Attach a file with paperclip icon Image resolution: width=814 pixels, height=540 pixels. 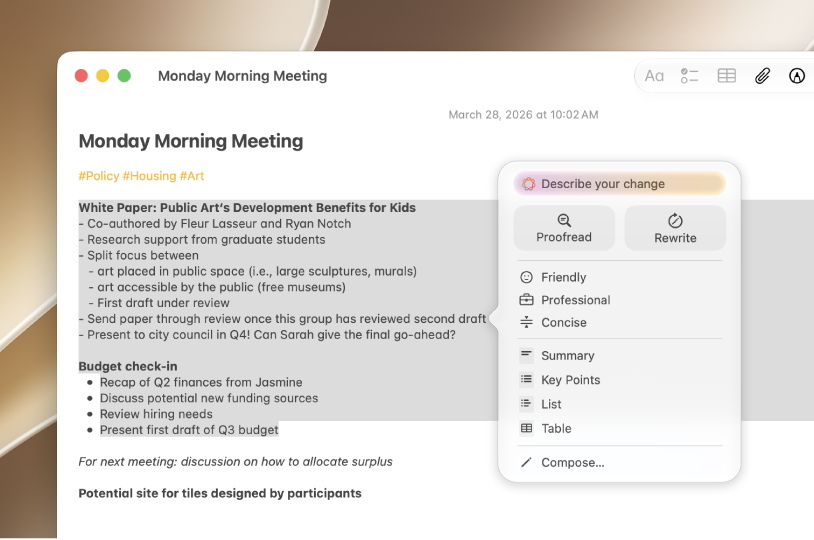pyautogui.click(x=762, y=76)
